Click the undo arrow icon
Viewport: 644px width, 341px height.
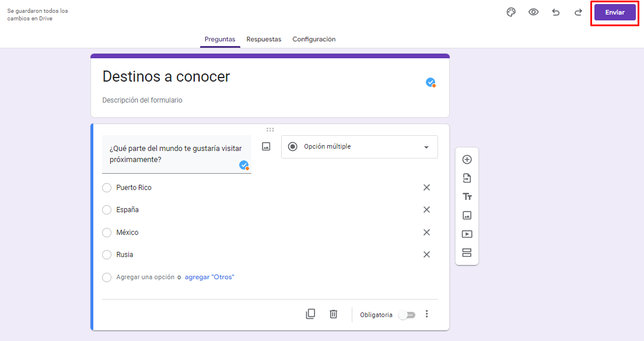[x=555, y=12]
